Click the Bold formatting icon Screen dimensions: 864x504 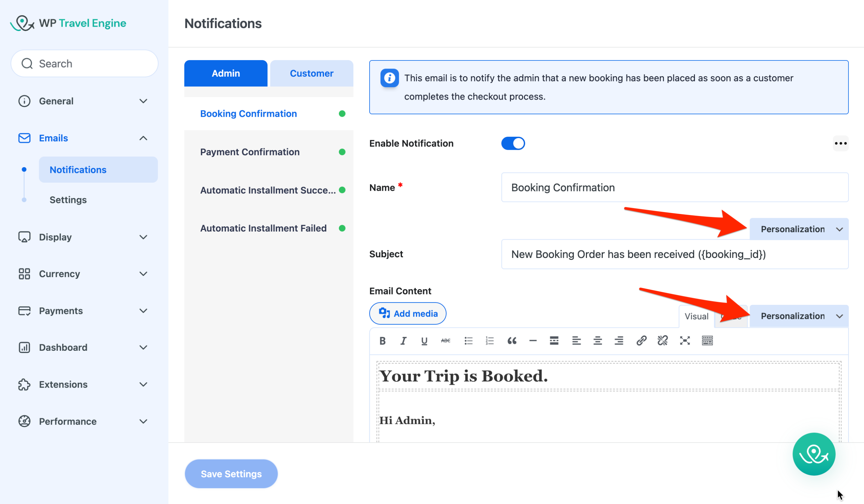pyautogui.click(x=383, y=341)
